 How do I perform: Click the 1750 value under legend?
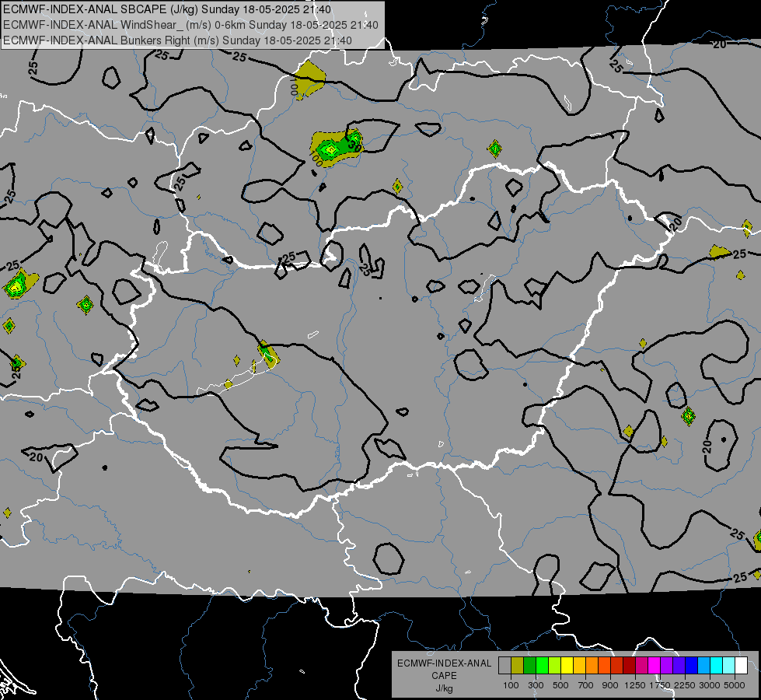(660, 685)
